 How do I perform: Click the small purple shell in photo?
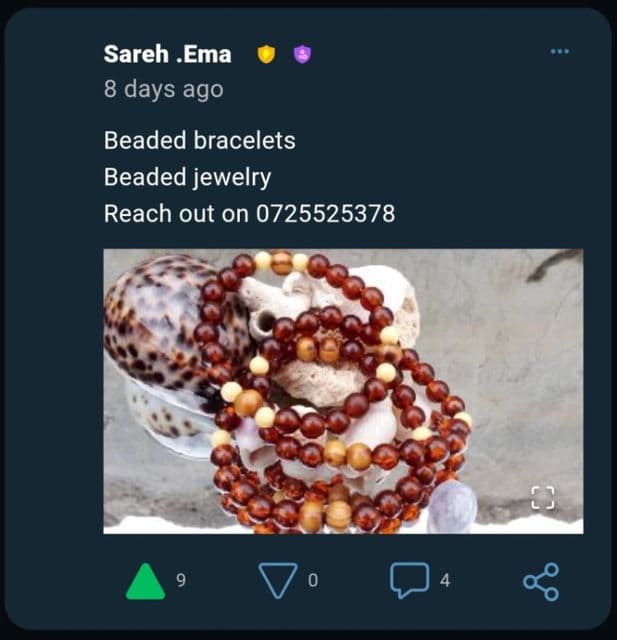[452, 506]
